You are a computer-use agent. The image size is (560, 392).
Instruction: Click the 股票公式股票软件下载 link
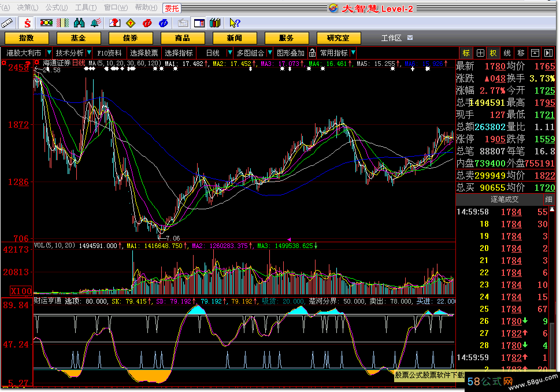[429, 375]
